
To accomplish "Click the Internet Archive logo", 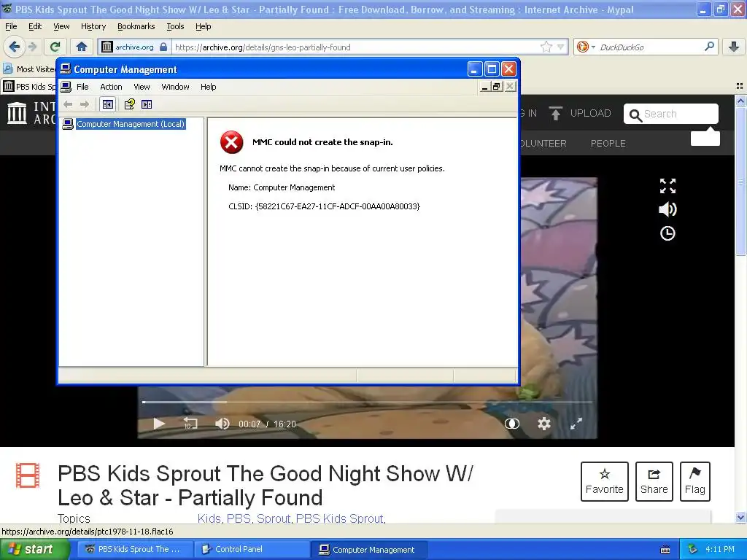I will click(x=18, y=113).
